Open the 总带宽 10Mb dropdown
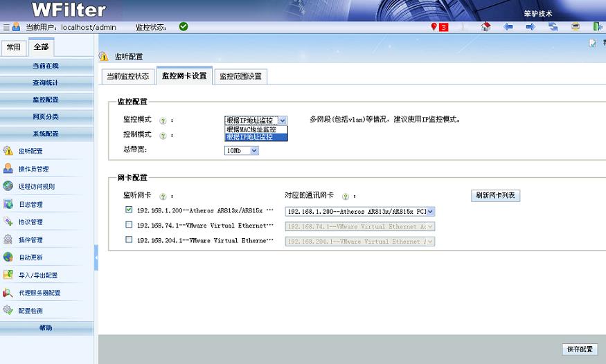Image resolution: width=606 pixels, height=364 pixels. 242,150
